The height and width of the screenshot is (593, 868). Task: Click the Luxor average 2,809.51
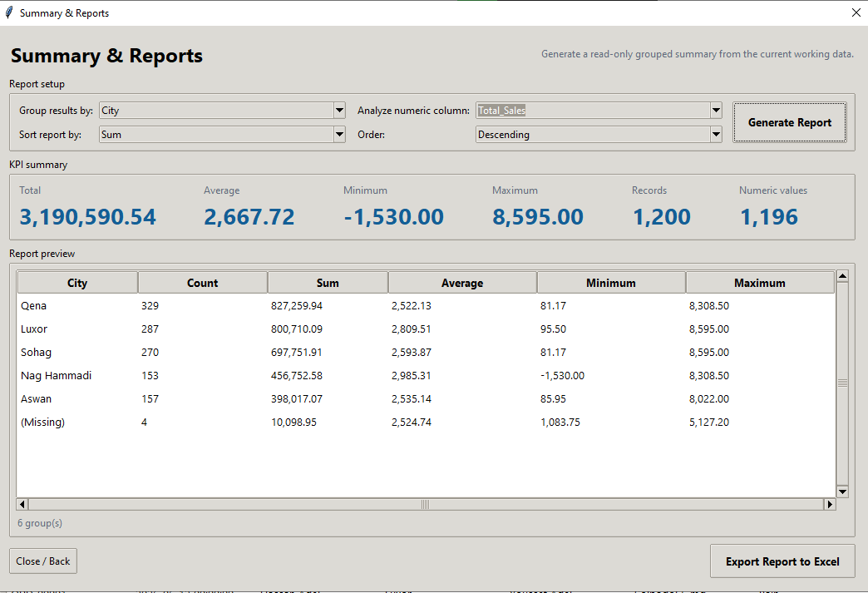coord(412,329)
